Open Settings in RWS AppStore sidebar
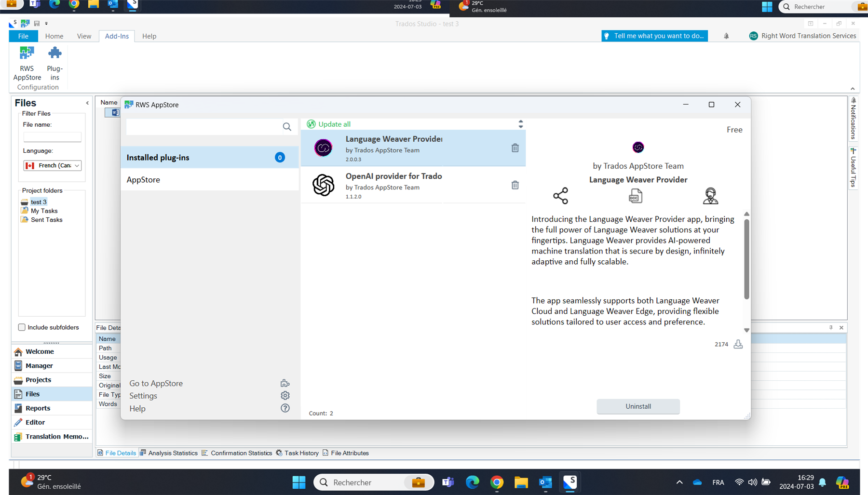868x495 pixels. [x=143, y=396]
